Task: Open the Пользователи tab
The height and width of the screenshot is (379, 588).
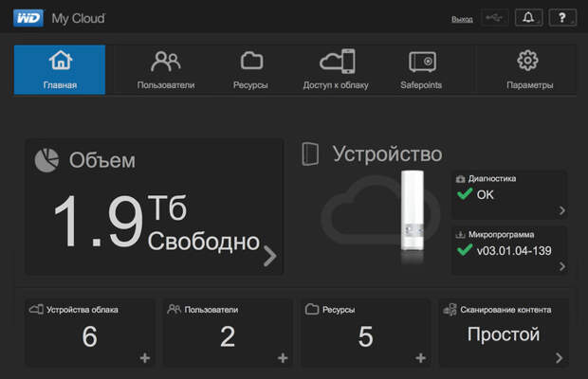Action: [166, 70]
